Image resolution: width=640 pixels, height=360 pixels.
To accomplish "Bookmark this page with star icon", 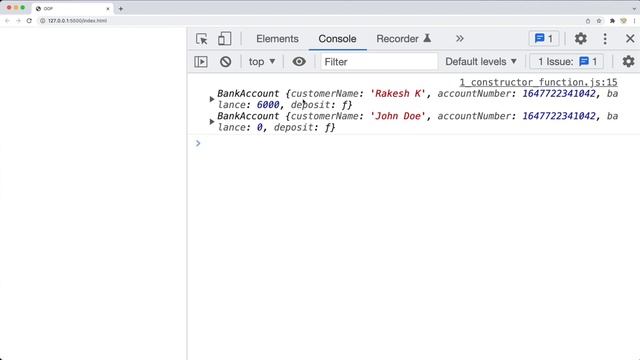I will (x=599, y=21).
